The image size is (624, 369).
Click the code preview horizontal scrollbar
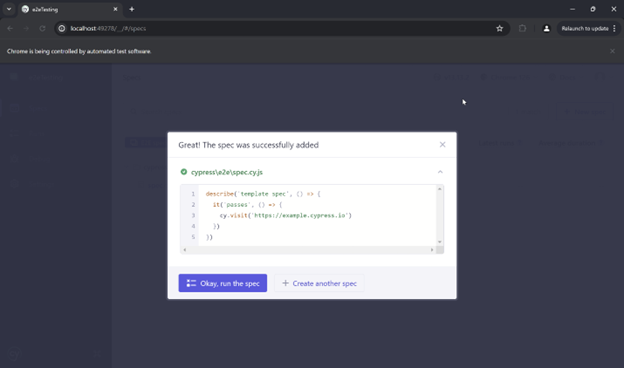click(308, 250)
